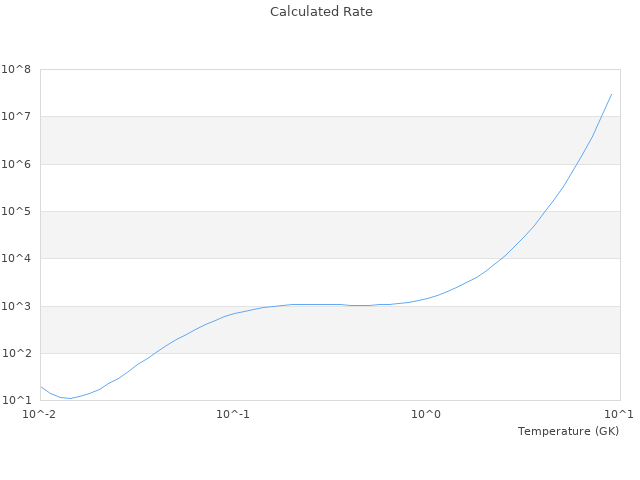Viewport: 640px width, 480px height.
Task: Click the shaded band between 10^6 and 10^7
Action: point(330,140)
